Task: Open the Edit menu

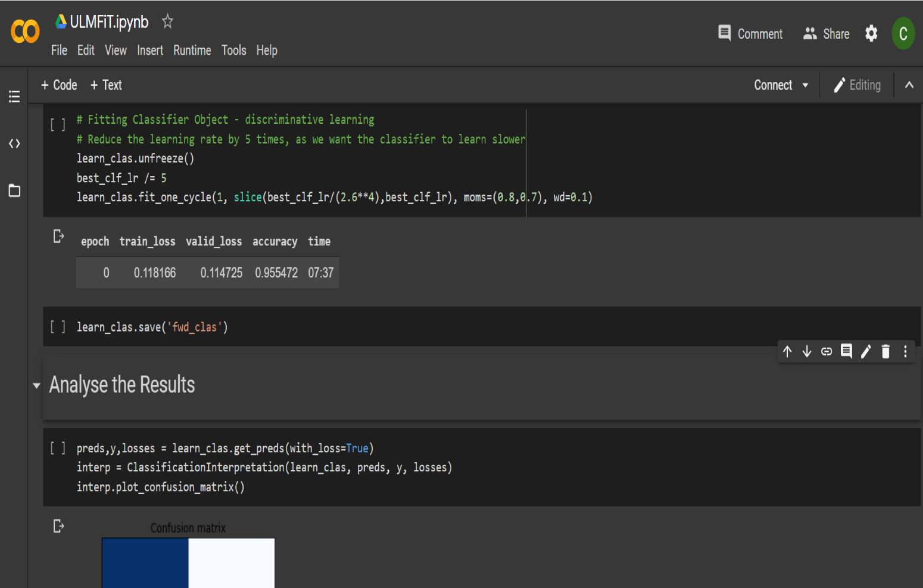Action: (x=86, y=51)
